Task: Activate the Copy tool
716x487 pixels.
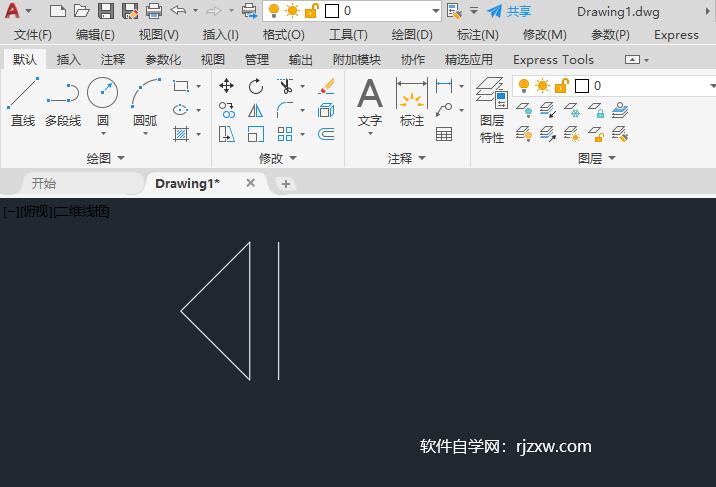Action: (226, 110)
